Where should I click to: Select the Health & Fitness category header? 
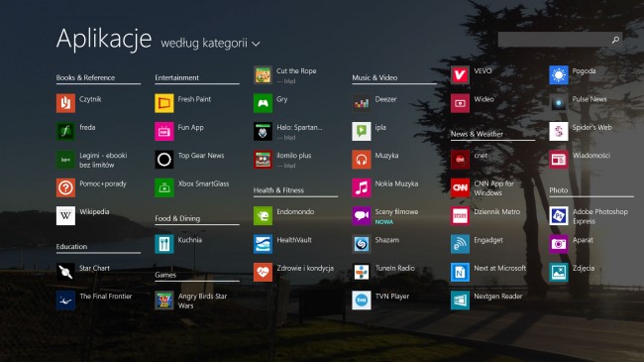pos(278,190)
